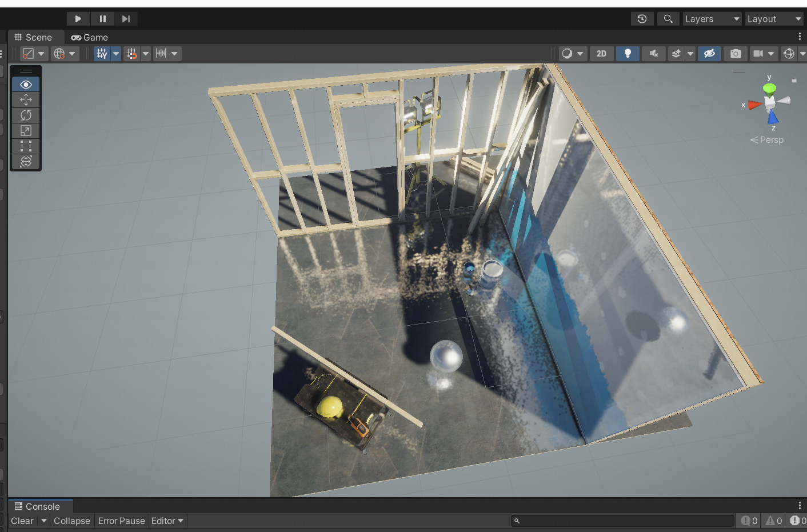
Task: Click the Console search field
Action: tap(622, 521)
